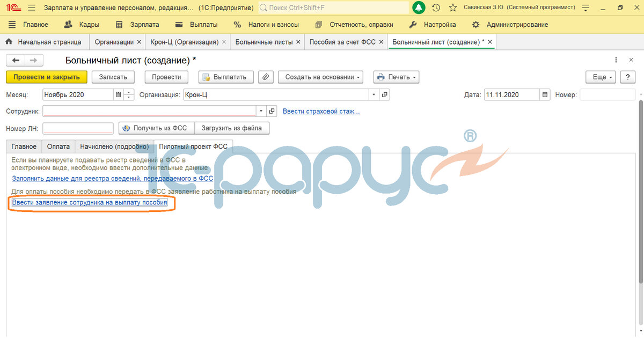Expand the Организация dropdown list

374,95
